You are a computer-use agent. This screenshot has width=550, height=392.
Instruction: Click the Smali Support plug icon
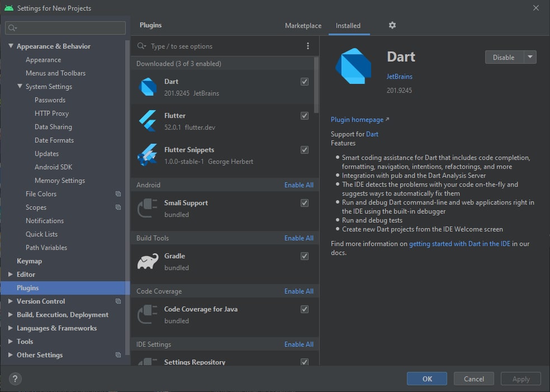(148, 208)
